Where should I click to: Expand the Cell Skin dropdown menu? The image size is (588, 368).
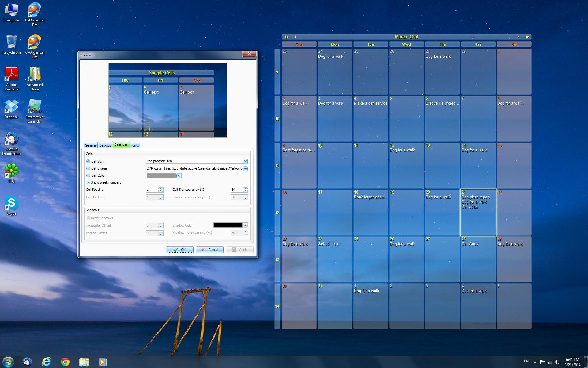click(x=244, y=161)
